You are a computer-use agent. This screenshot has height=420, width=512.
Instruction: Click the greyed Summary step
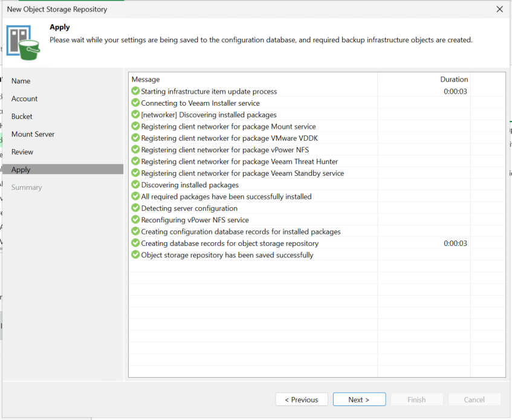coord(27,187)
